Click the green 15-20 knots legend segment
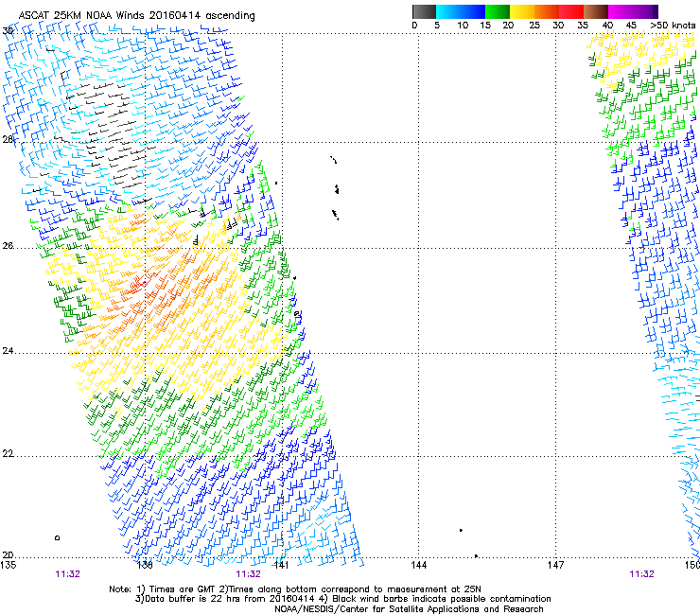The height and width of the screenshot is (615, 700). (498, 11)
